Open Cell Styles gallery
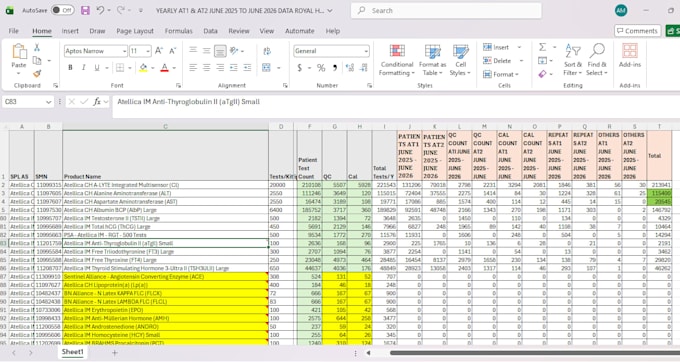680x362 pixels. (x=460, y=60)
